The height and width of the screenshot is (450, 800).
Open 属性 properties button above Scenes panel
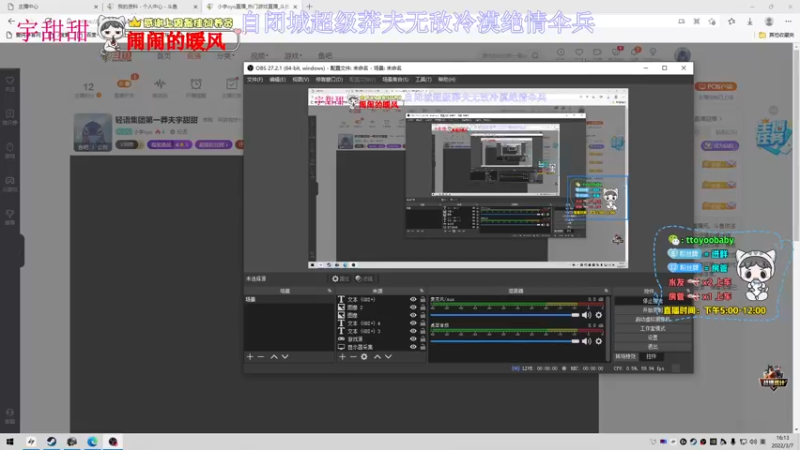click(340, 279)
